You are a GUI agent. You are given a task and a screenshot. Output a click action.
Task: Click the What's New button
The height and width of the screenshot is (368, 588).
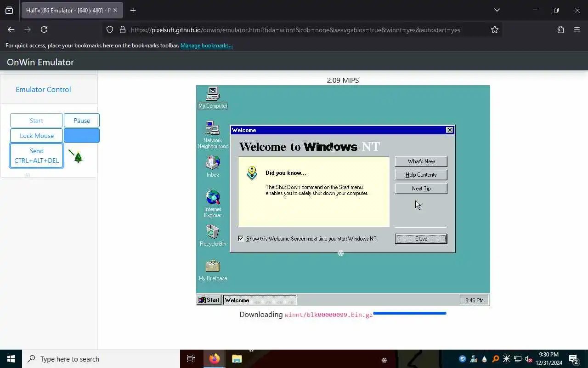[x=421, y=161]
